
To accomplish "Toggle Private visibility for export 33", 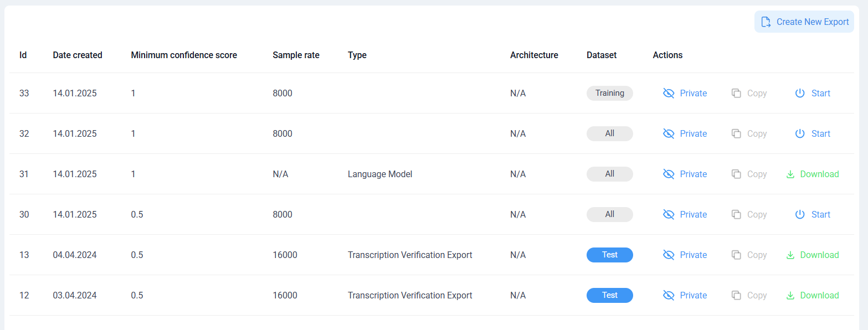I will 685,93.
